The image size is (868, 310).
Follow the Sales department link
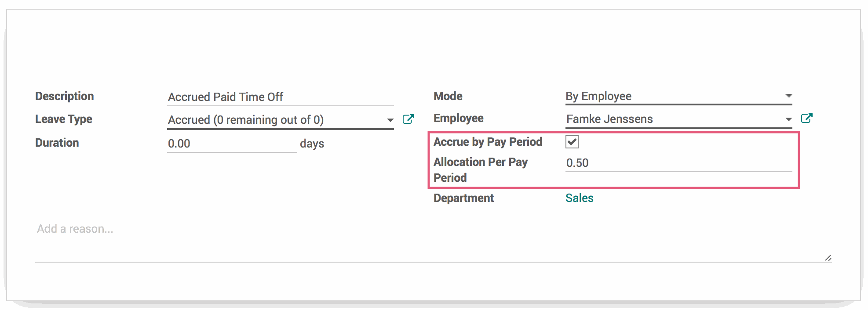tap(580, 198)
